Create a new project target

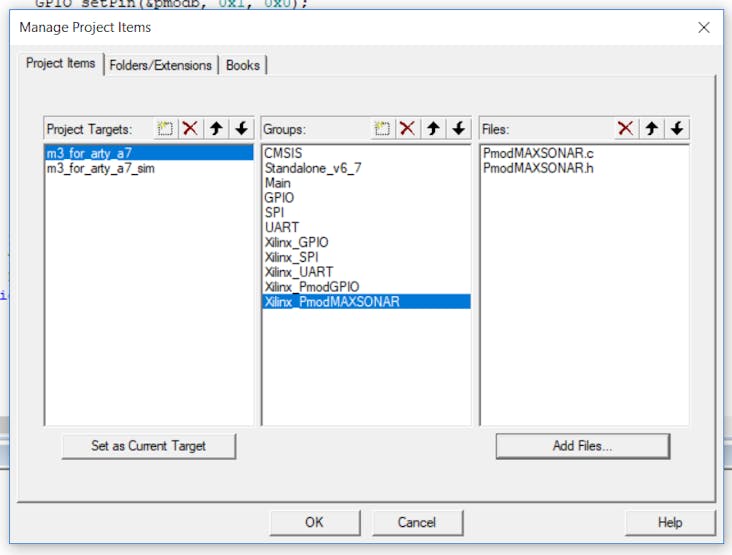165,128
